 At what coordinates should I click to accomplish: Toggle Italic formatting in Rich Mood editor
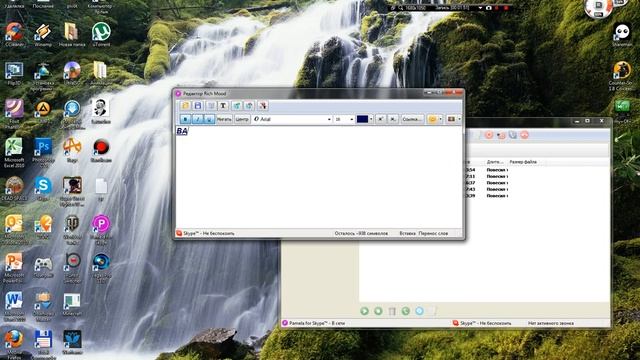pyautogui.click(x=197, y=119)
